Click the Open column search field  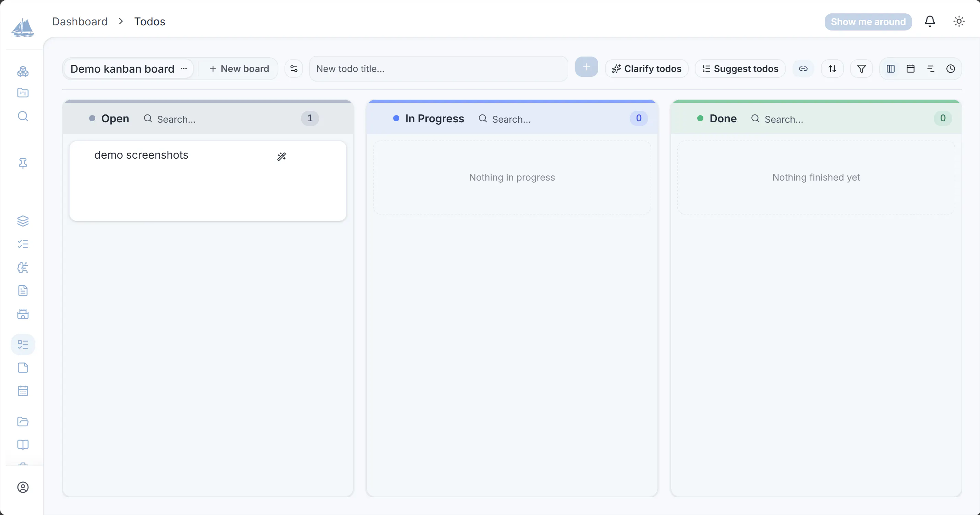(219, 119)
